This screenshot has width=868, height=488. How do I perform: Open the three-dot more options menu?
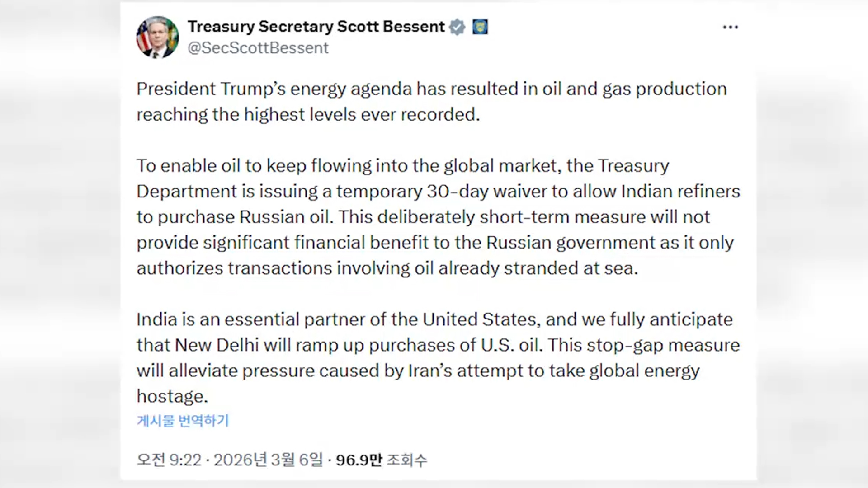pos(730,28)
